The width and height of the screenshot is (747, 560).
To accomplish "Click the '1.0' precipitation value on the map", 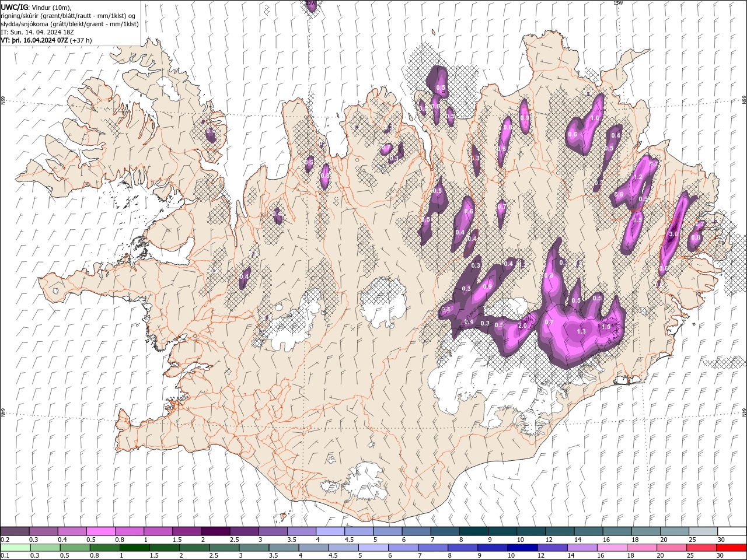I will [595, 118].
